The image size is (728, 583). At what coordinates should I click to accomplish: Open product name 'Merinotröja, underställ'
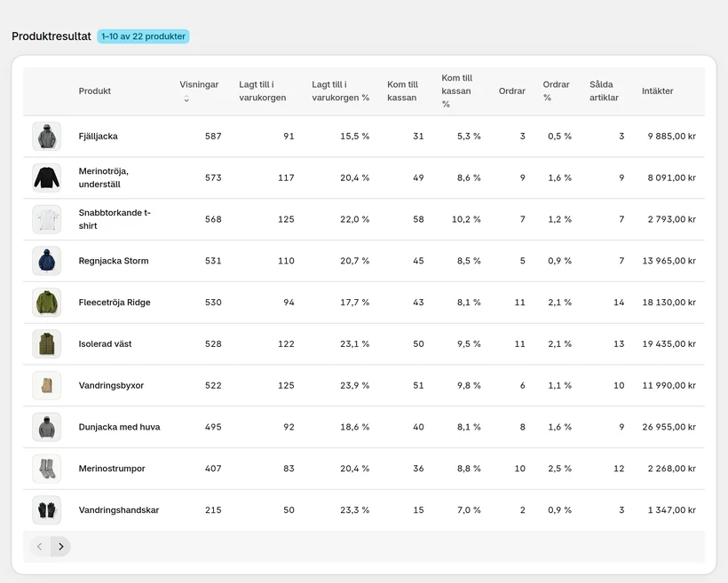click(104, 177)
